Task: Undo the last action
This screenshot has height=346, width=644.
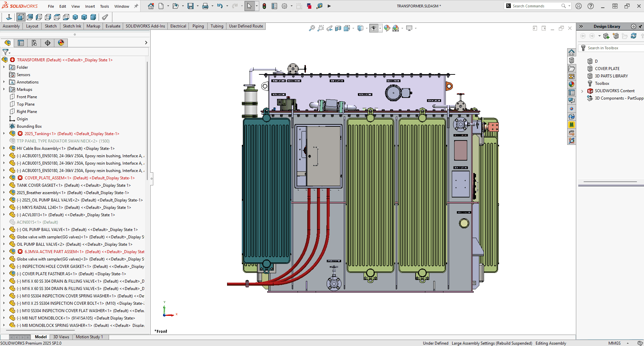Action: [220, 6]
